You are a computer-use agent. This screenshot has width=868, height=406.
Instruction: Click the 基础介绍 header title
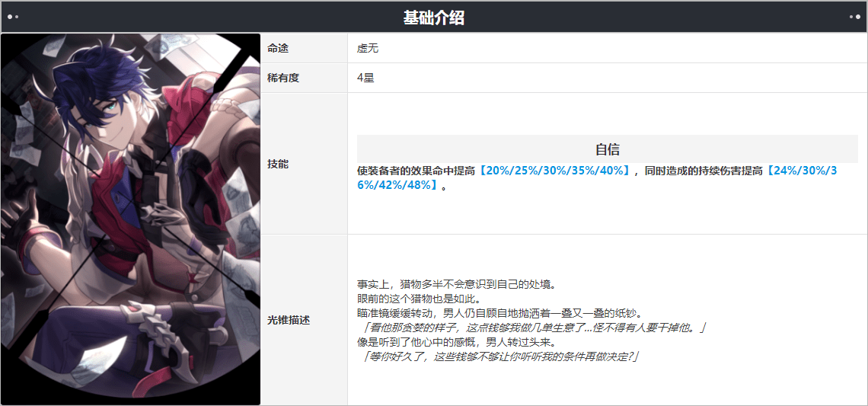click(433, 18)
